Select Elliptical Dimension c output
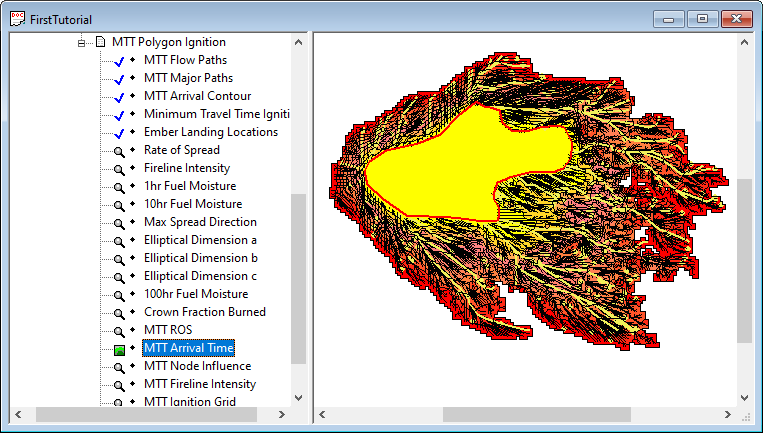The height and width of the screenshot is (433, 763). pyautogui.click(x=200, y=276)
